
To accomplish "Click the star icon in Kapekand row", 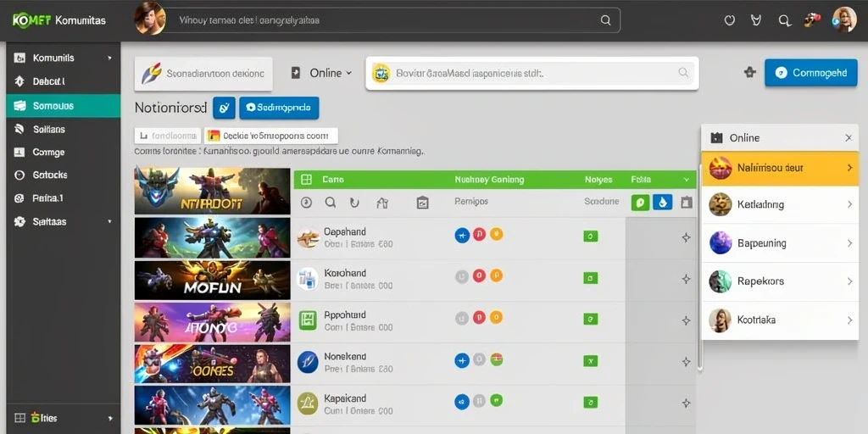I will 687,403.
